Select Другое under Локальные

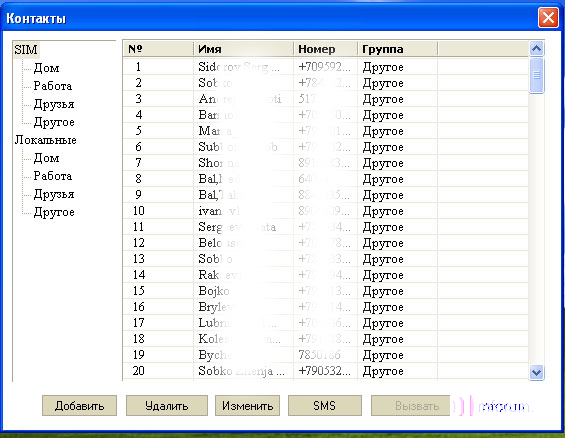(x=54, y=212)
